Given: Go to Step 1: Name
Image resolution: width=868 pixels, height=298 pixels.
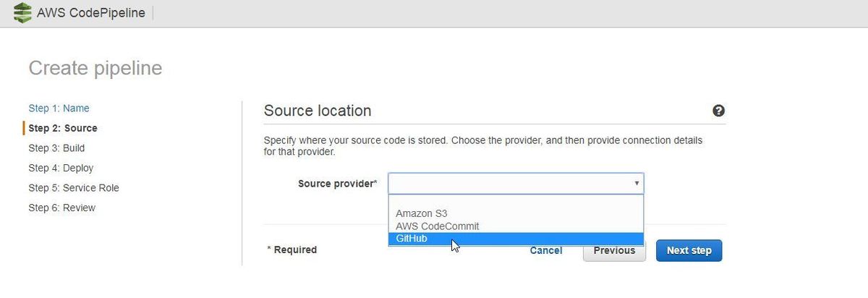Looking at the screenshot, I should tap(59, 108).
